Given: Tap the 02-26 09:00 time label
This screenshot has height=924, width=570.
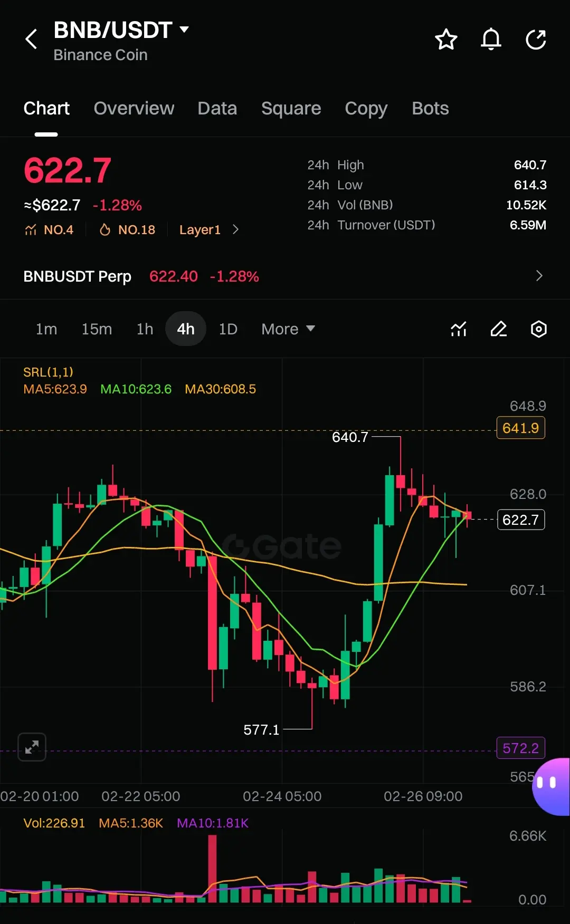Looking at the screenshot, I should [x=423, y=796].
